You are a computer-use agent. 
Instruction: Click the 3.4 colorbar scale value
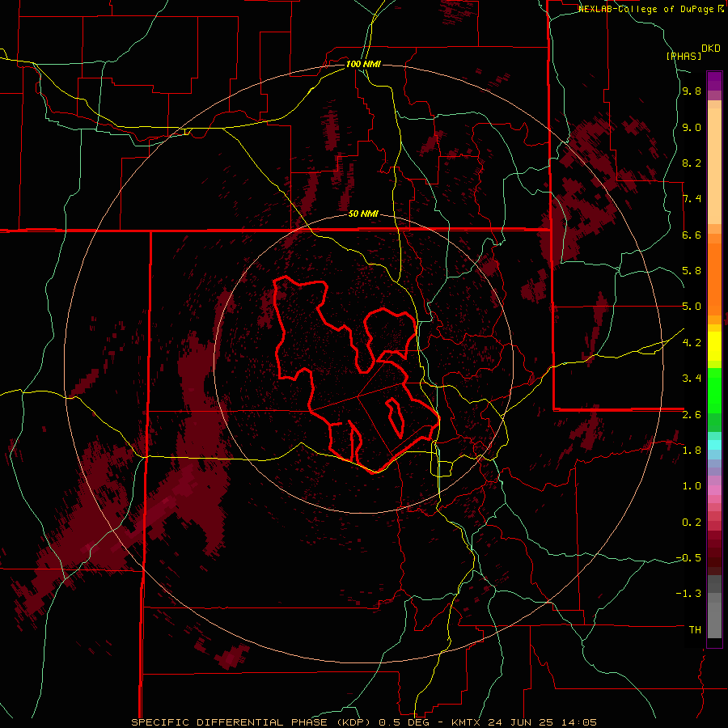(x=692, y=379)
